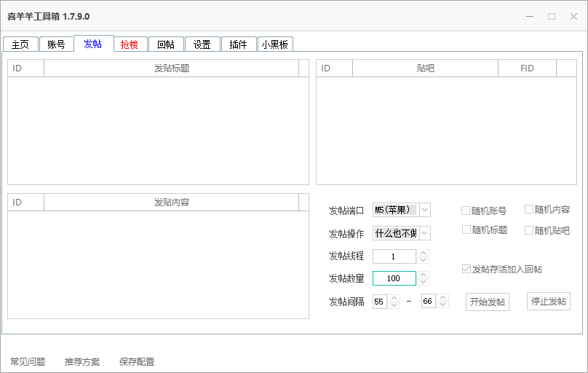
Task: Go to the 小黑板 tab
Action: point(274,44)
